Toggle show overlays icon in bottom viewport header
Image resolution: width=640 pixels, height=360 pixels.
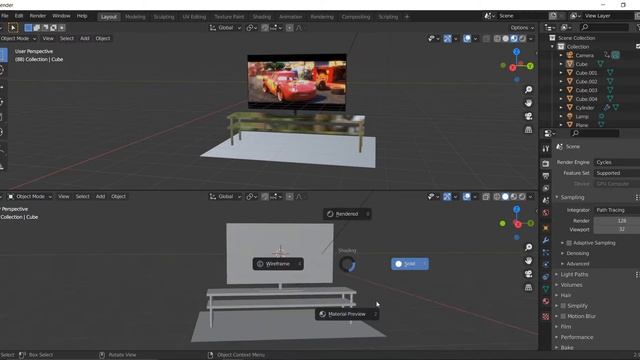coord(467,197)
